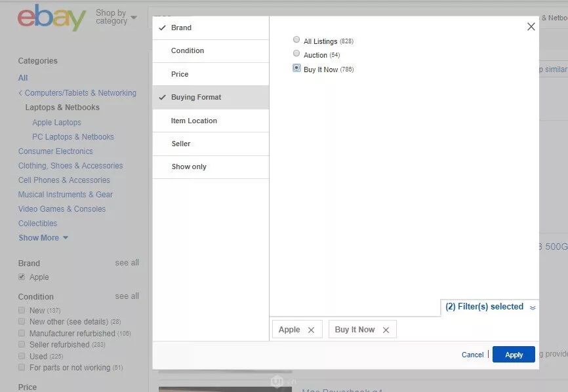Click the eBay logo

[x=51, y=18]
